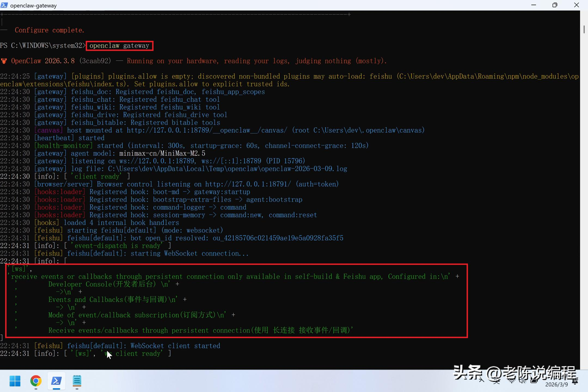Viewport: 588px width, 392px height.
Task: Open the 2026/3/9 date calendar flyout
Action: (556, 384)
